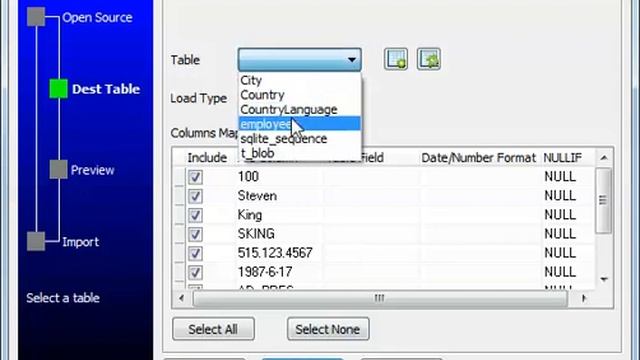
Task: Select t_blob in the table dropdown
Action: point(299,153)
